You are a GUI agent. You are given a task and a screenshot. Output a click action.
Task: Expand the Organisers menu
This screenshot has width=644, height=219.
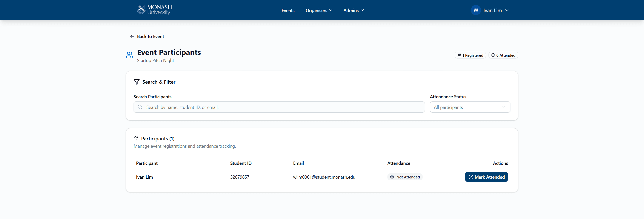point(319,10)
